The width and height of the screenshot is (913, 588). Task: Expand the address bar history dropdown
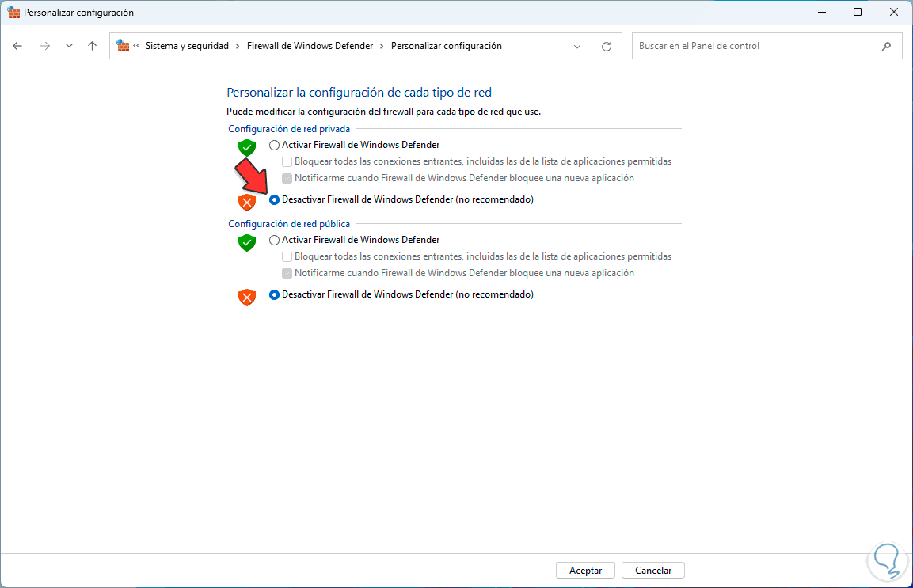[x=577, y=47]
